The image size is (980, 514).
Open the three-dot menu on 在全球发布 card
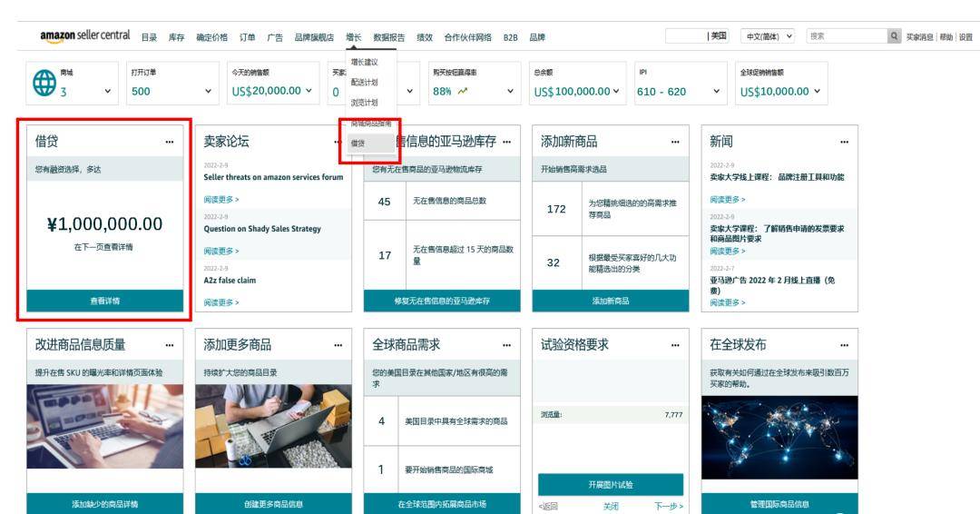click(x=845, y=345)
